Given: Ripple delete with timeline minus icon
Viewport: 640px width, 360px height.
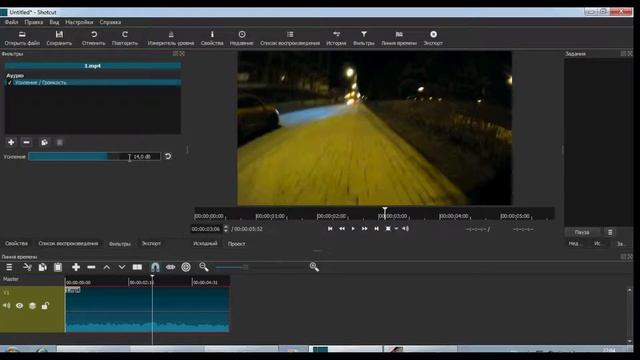Looking at the screenshot, I should tap(91, 267).
